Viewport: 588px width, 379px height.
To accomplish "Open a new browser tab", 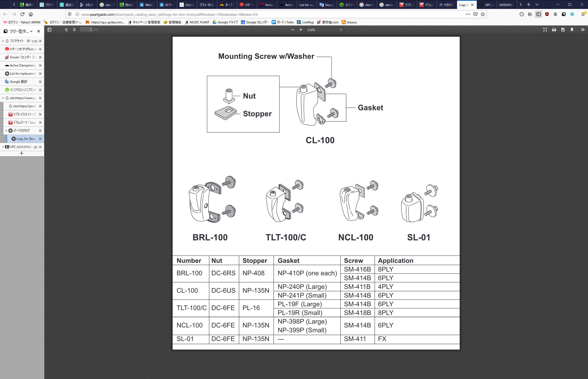I will click(529, 4).
